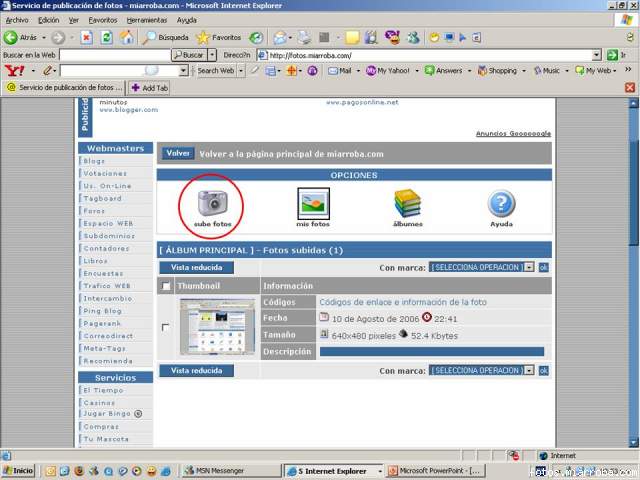Tick the Thumbnail header select-all checkbox
Image resolution: width=640 pixels, height=480 pixels.
click(x=166, y=286)
